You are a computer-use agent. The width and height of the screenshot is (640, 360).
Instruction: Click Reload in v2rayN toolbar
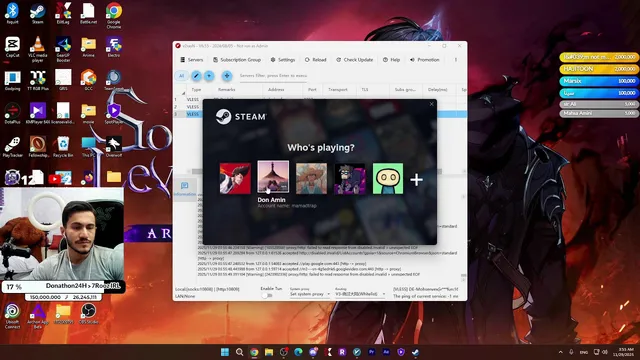[316, 60]
